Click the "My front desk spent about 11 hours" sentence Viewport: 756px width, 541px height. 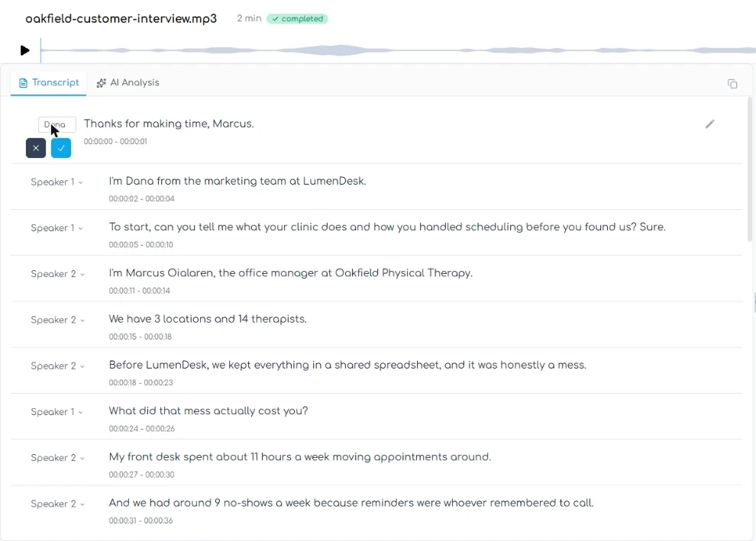coord(300,457)
